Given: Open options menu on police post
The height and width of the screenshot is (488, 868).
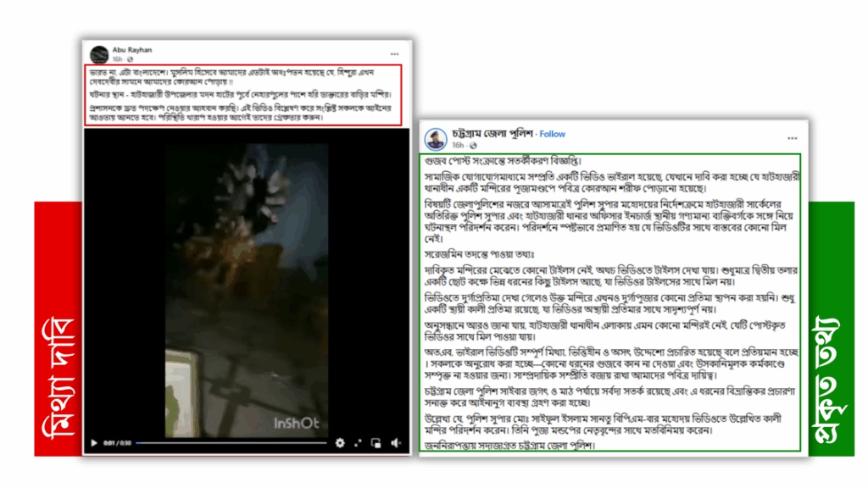Looking at the screenshot, I should tap(792, 137).
